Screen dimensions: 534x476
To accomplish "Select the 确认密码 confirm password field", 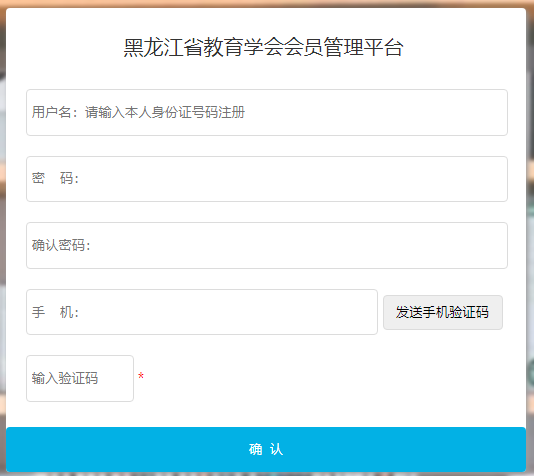I will (x=267, y=245).
